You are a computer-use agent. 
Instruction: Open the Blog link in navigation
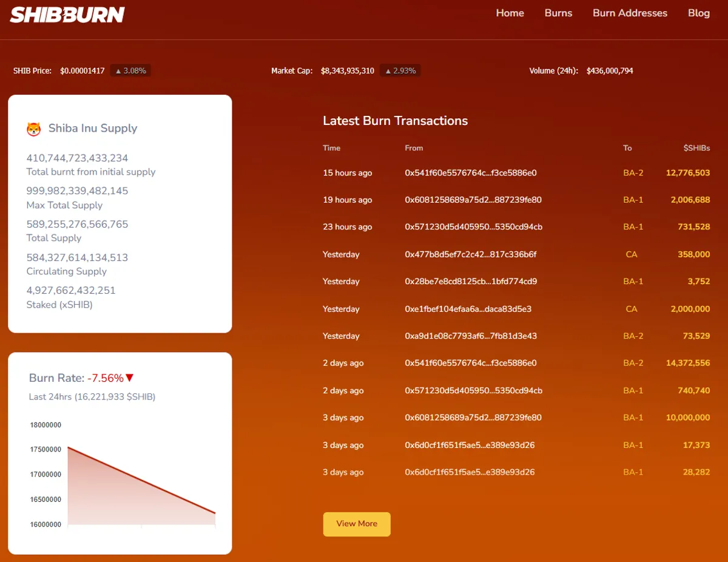click(699, 13)
